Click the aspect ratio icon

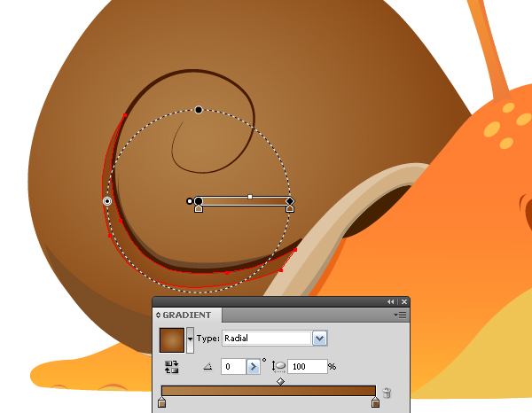coord(278,367)
